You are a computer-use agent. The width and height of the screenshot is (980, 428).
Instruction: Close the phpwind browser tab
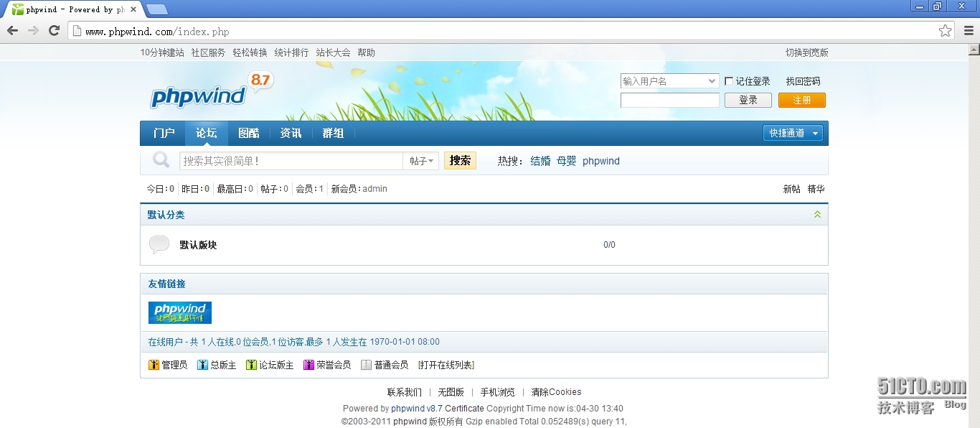[x=134, y=9]
